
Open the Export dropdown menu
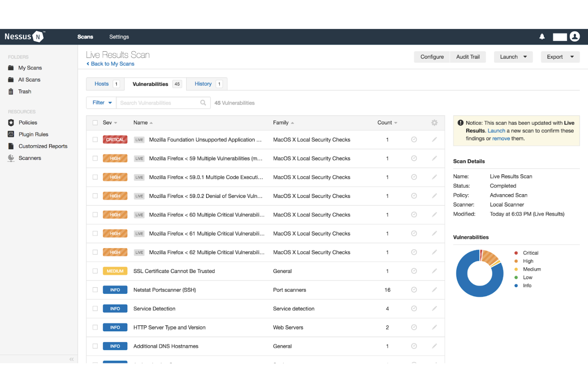(560, 57)
